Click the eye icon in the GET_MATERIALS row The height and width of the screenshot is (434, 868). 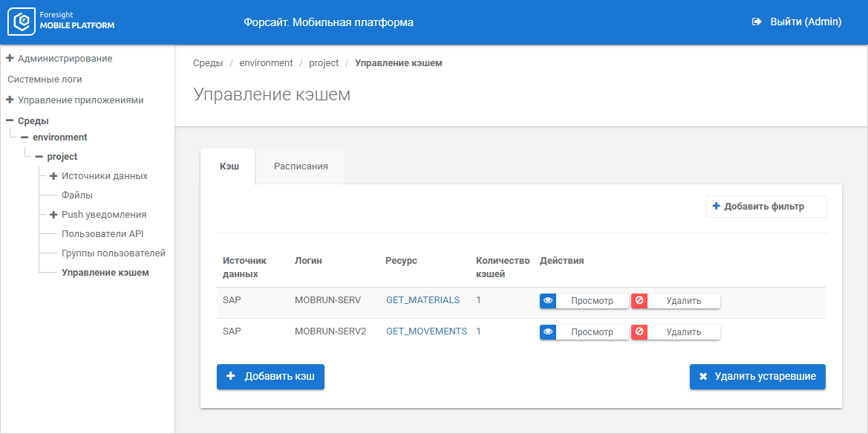[x=548, y=300]
